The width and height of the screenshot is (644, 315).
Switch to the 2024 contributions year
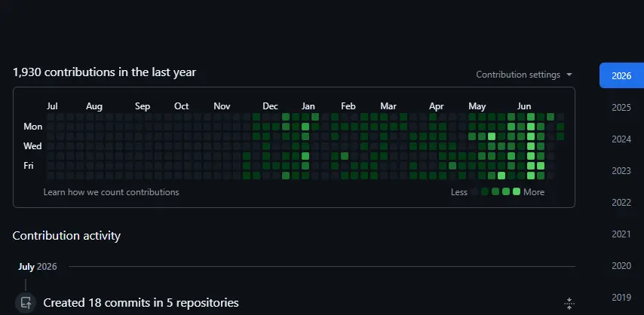click(621, 139)
